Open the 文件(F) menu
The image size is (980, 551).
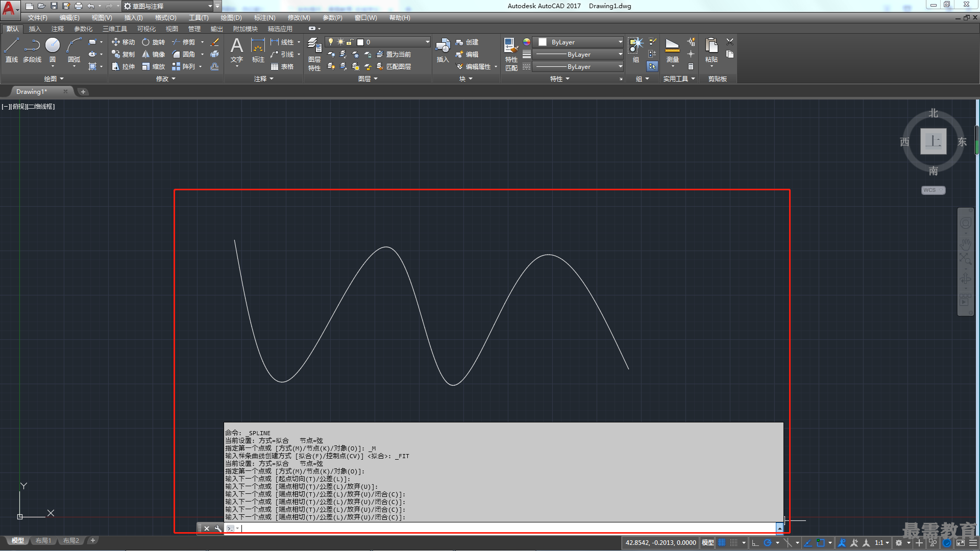pos(37,18)
